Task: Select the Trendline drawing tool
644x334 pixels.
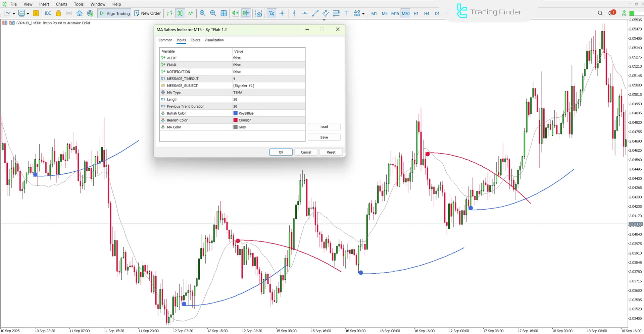Action: 315,13
